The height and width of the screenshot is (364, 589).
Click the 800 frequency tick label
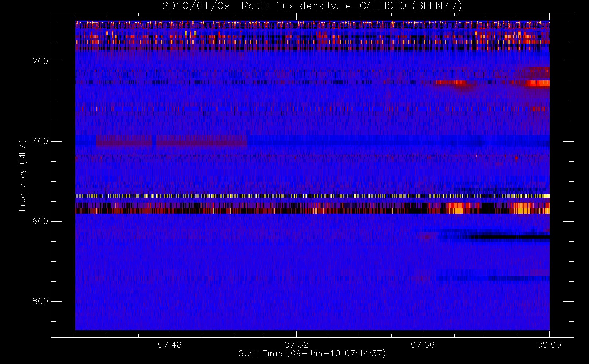[40, 301]
